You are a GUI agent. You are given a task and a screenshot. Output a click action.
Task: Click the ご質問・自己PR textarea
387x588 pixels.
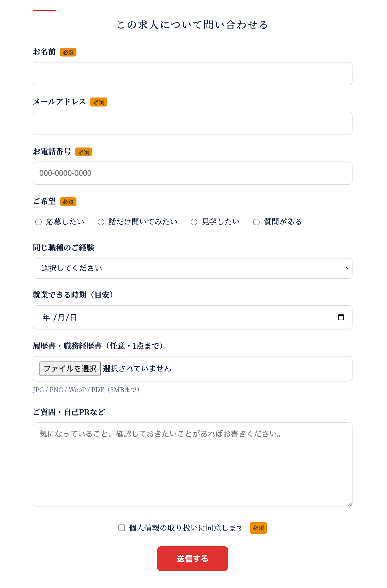(x=192, y=464)
